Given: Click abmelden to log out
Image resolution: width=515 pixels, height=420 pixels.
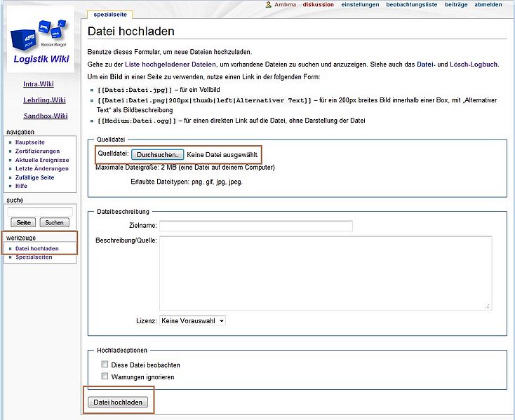Looking at the screenshot, I should (488, 5).
